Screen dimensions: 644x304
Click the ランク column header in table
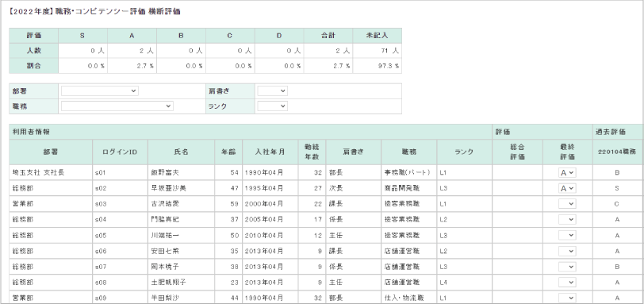[465, 152]
